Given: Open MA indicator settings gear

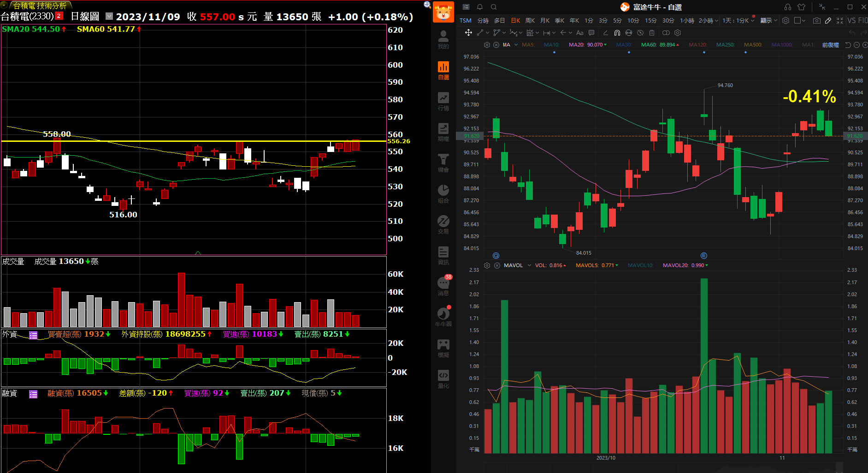Looking at the screenshot, I should pos(487,45).
